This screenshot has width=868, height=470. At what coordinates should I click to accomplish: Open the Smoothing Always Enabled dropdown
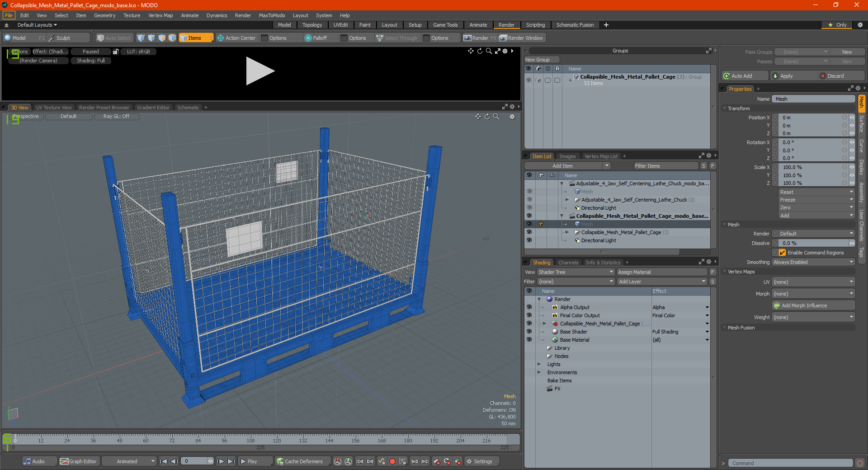pyautogui.click(x=813, y=262)
